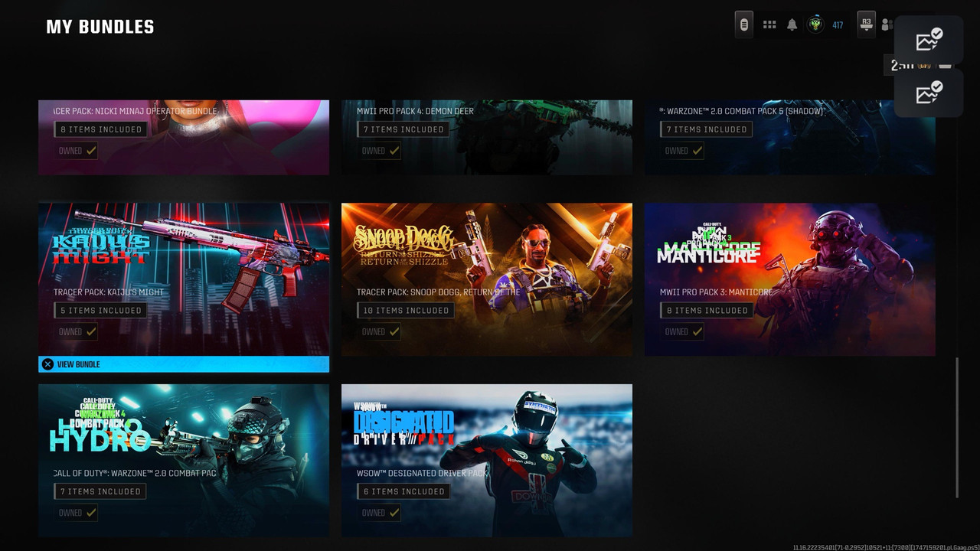This screenshot has height=551, width=980.
Task: Click 'WSOW Designated Driver Pack' title
Action: 422,473
